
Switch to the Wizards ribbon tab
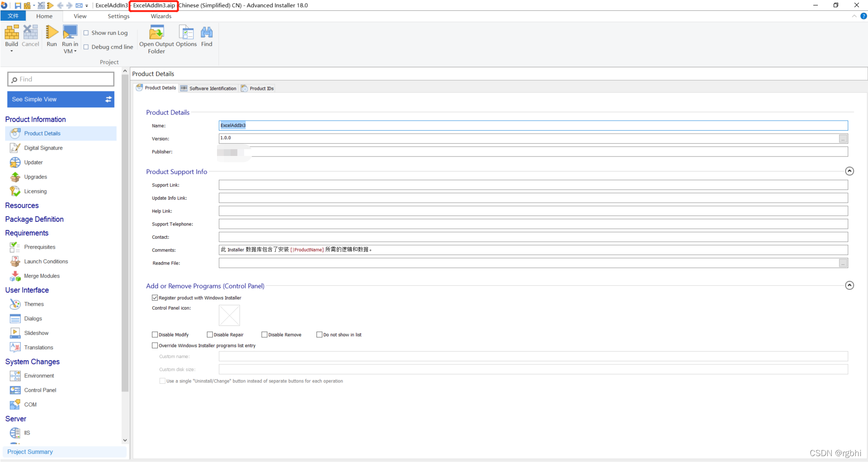161,16
